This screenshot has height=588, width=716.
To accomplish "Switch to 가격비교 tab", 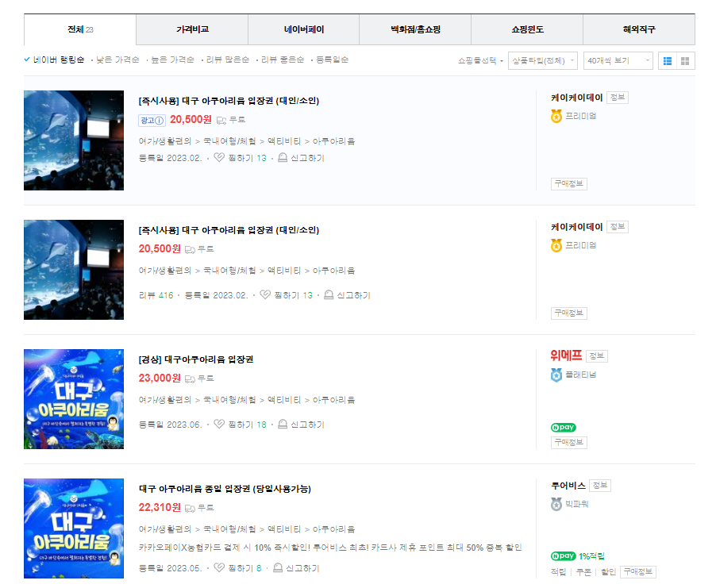I will tap(192, 29).
